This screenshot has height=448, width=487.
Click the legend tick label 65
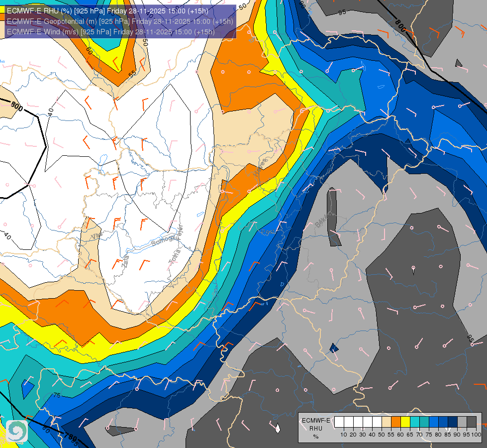pos(410,435)
